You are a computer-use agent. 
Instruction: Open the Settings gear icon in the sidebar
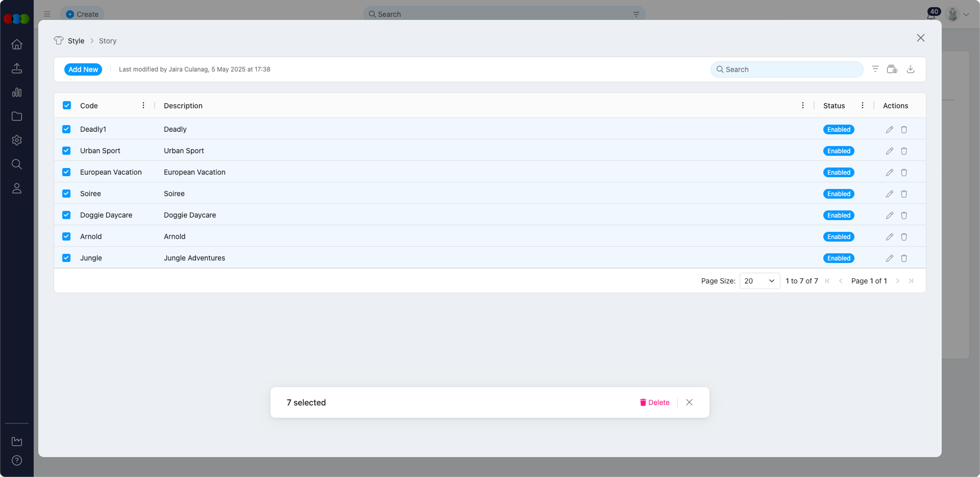pyautogui.click(x=17, y=140)
